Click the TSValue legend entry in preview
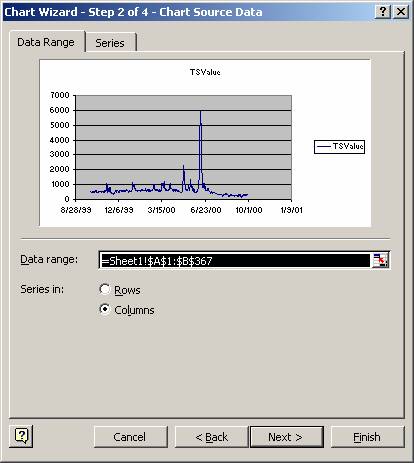This screenshot has width=414, height=463. point(339,146)
